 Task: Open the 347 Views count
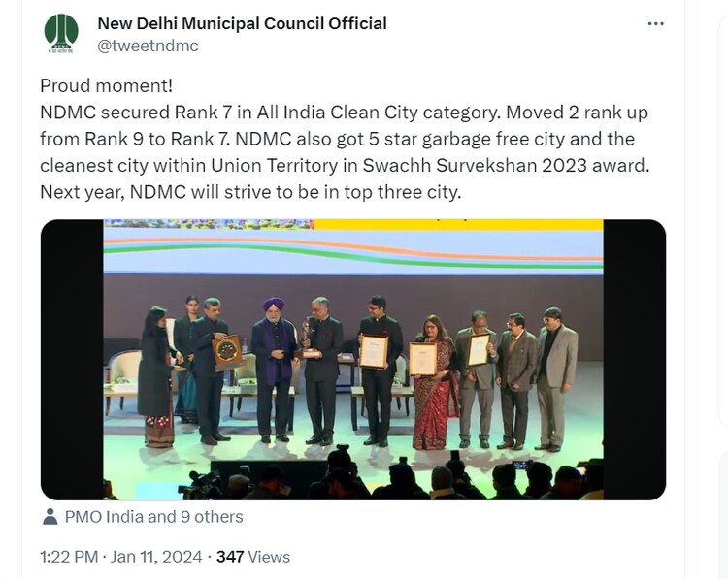tap(252, 557)
